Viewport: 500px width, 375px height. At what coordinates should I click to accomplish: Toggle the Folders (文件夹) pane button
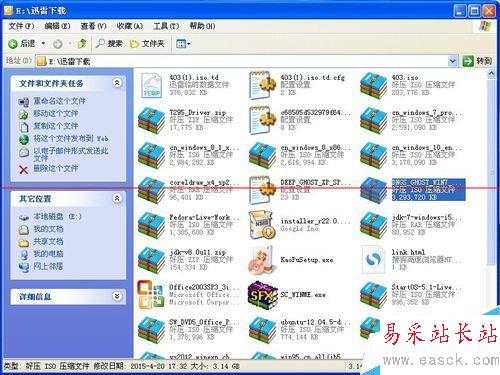click(147, 44)
